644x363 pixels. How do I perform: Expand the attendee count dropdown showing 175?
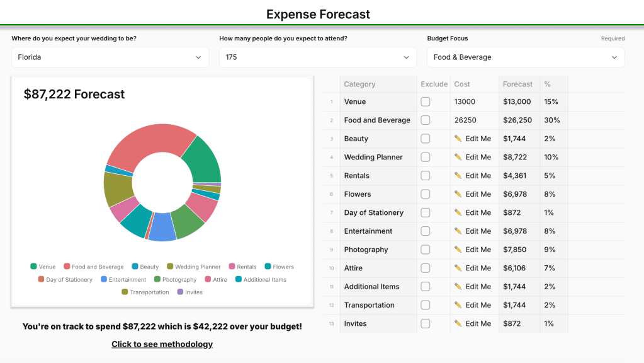pos(317,57)
